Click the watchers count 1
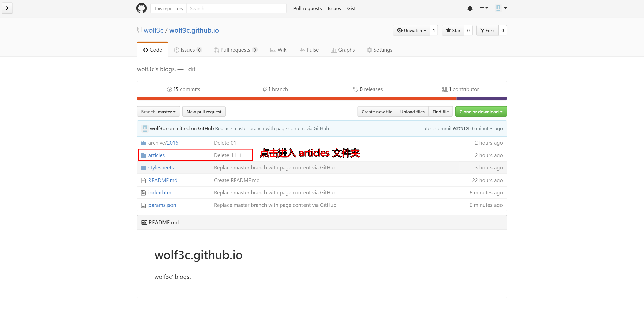The width and height of the screenshot is (644, 309). coord(434,30)
